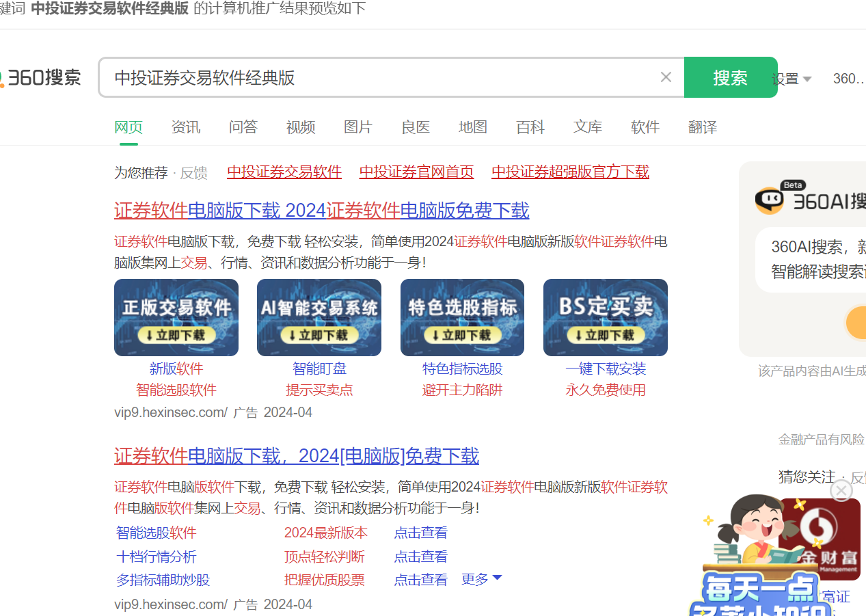The width and height of the screenshot is (866, 616).
Task: Open result 证券软件电脑版下载，2024[电脑版]免费下载
Action: 297,456
